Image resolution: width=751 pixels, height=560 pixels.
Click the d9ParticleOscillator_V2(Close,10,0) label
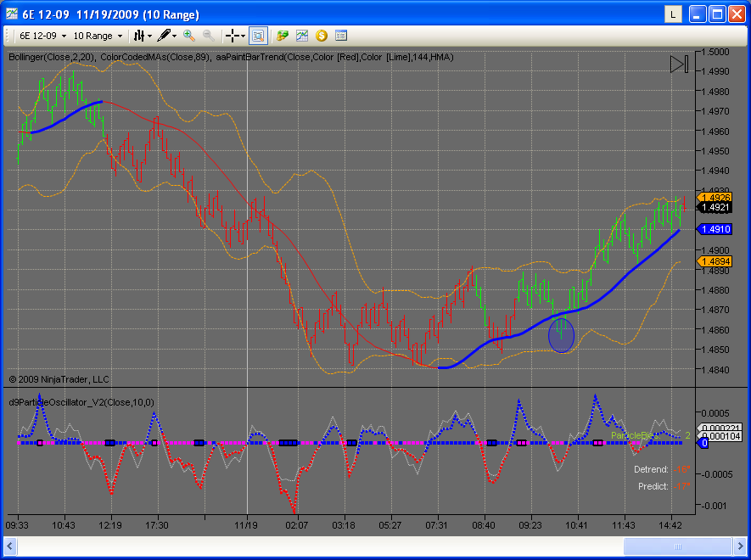(81, 402)
